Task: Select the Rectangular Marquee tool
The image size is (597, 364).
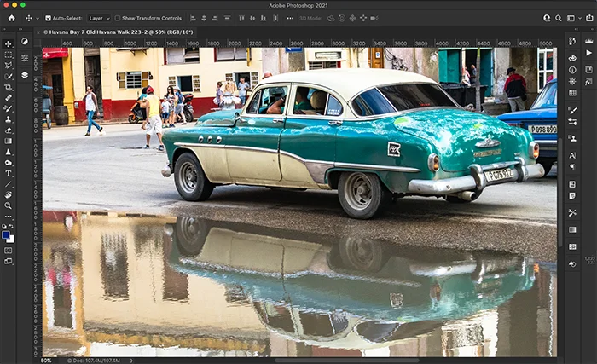Action: [9, 55]
